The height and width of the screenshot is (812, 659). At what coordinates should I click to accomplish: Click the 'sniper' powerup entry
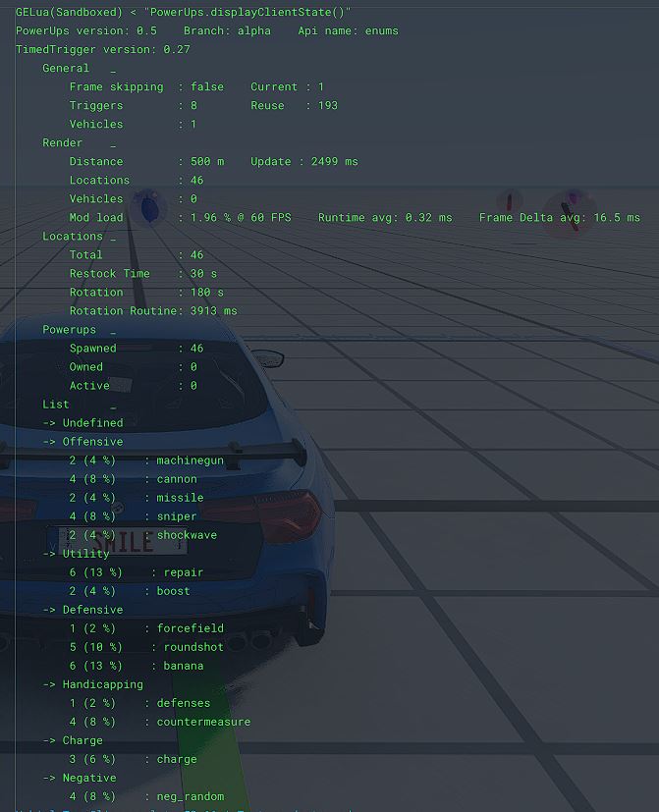[x=134, y=515]
